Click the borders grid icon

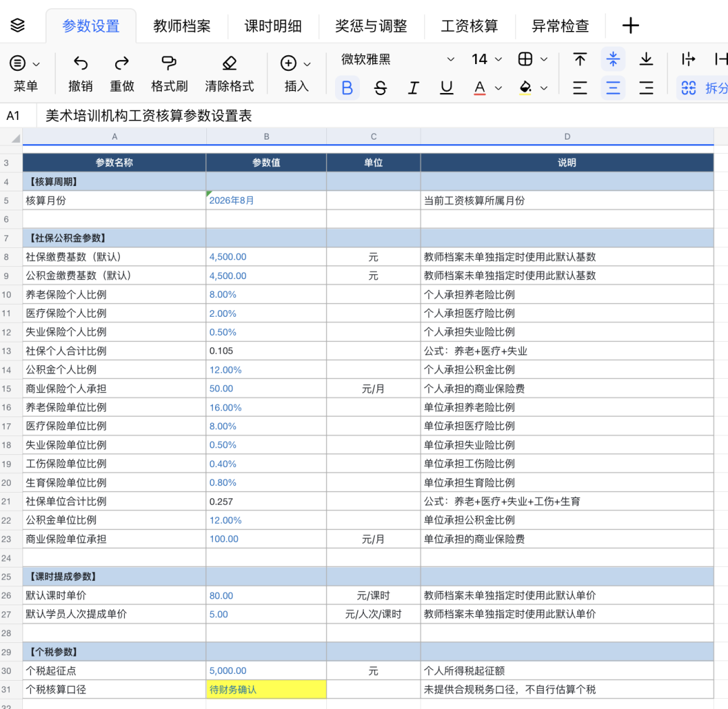525,59
